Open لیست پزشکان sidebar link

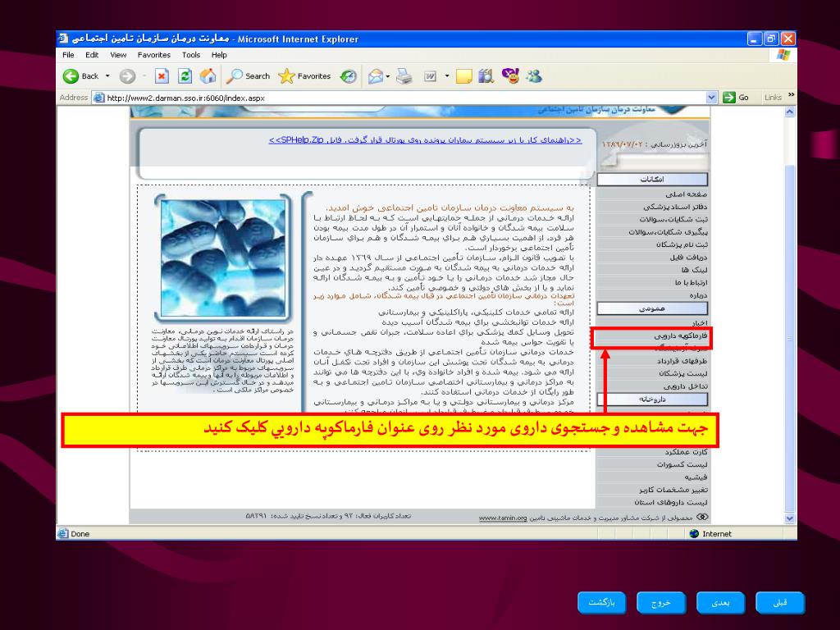tap(683, 373)
